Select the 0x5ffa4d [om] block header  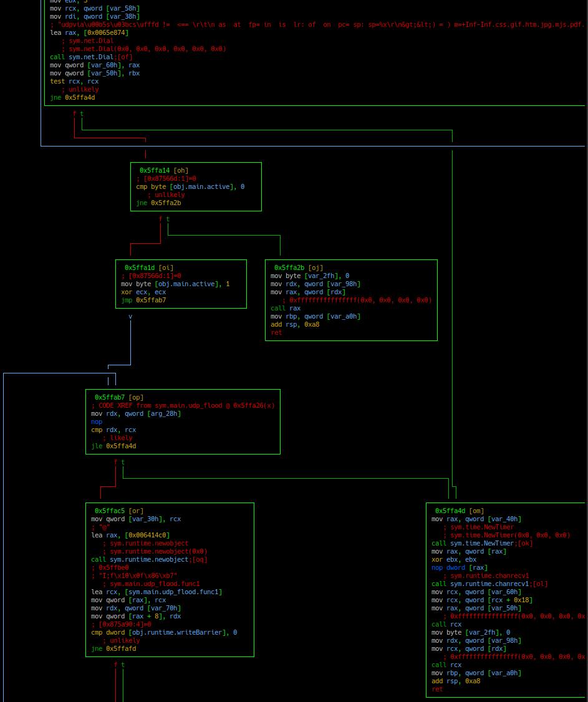pyautogui.click(x=459, y=511)
